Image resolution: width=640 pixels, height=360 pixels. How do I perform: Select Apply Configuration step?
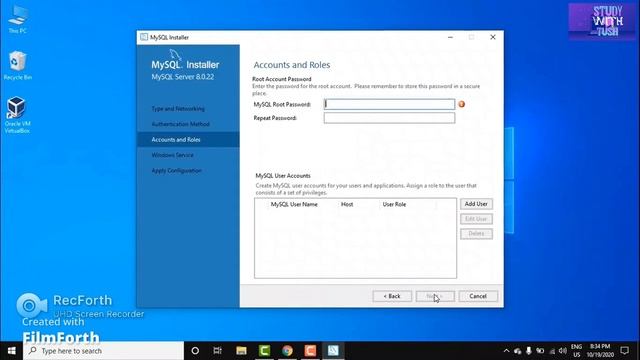(x=176, y=171)
